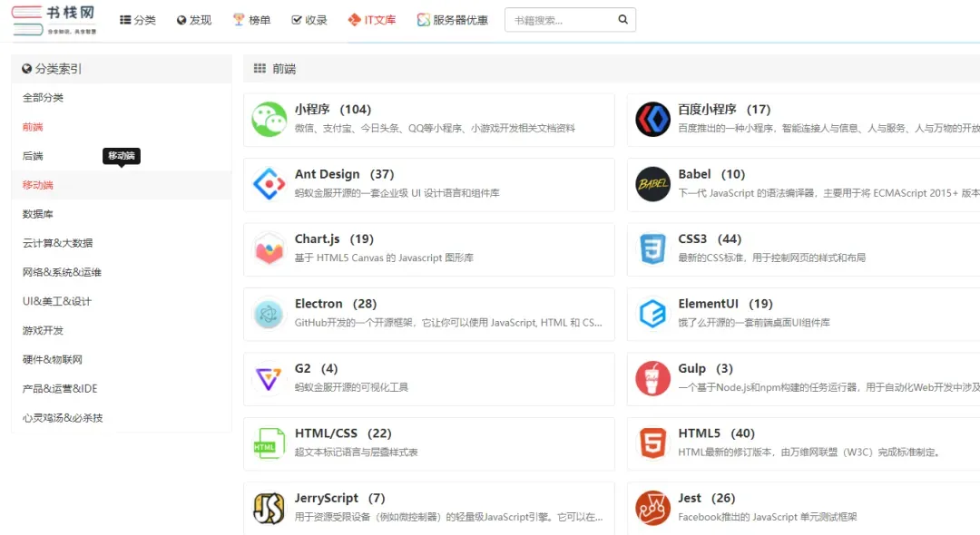
Task: Click the JerryScript JS icon
Action: (x=269, y=508)
